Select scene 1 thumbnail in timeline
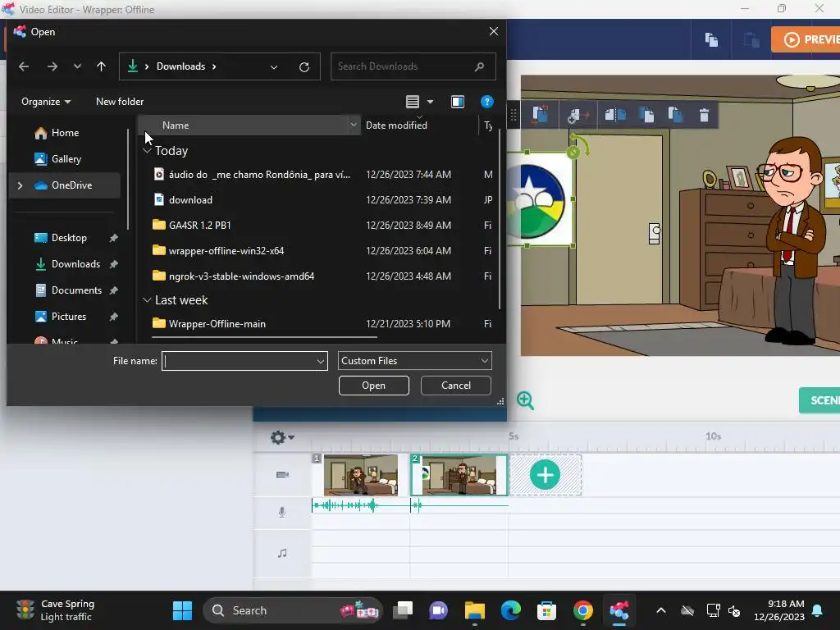Viewport: 840px width, 630px height. click(361, 475)
